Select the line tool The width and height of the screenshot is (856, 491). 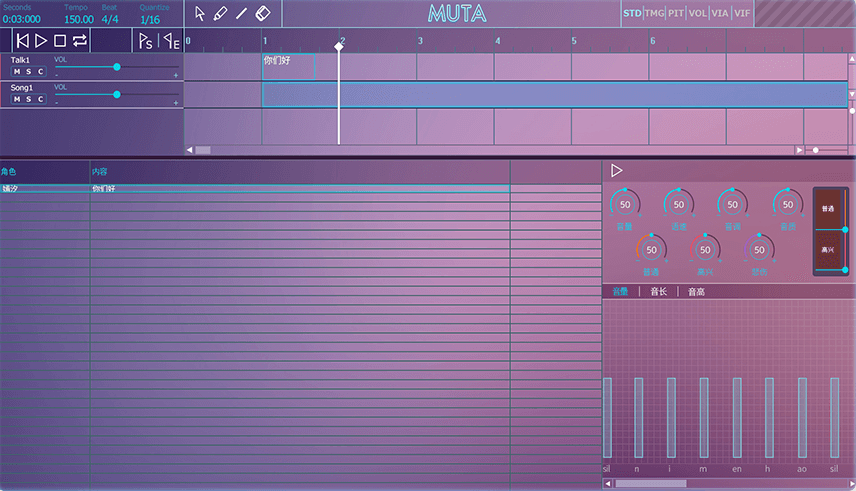241,14
